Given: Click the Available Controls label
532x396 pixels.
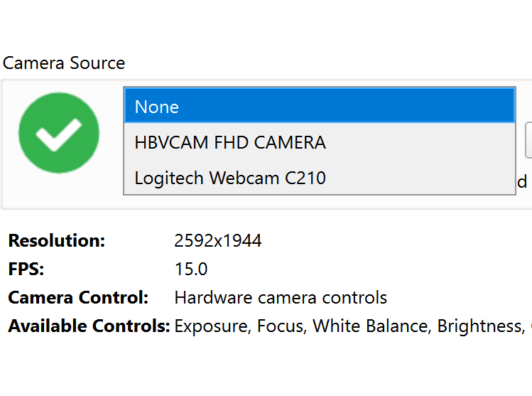Looking at the screenshot, I should [89, 326].
